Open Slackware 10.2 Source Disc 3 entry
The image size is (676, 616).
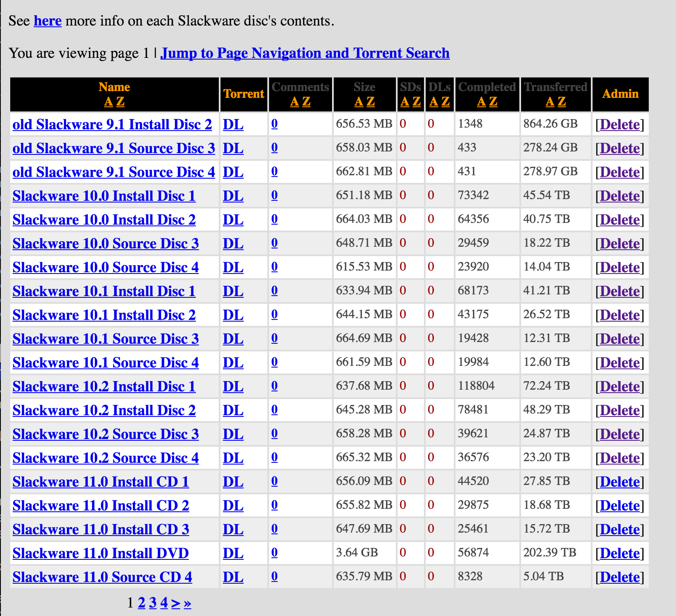tap(106, 434)
